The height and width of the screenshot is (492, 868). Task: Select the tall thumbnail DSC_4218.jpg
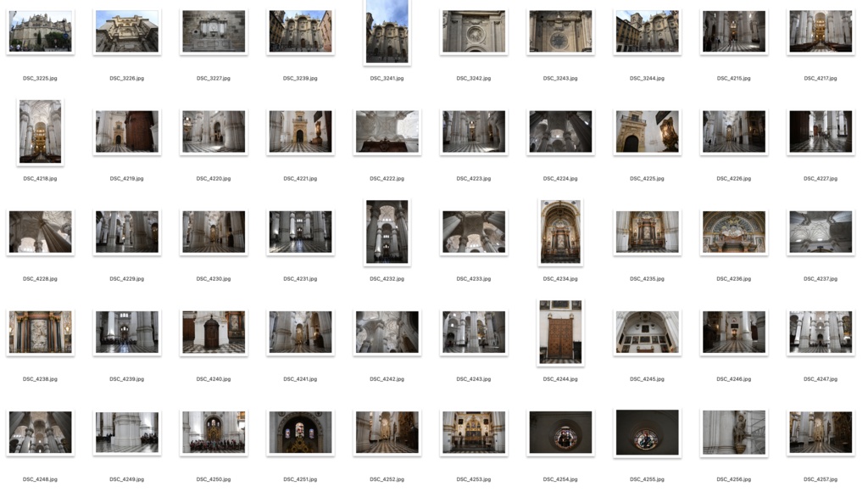pyautogui.click(x=41, y=131)
